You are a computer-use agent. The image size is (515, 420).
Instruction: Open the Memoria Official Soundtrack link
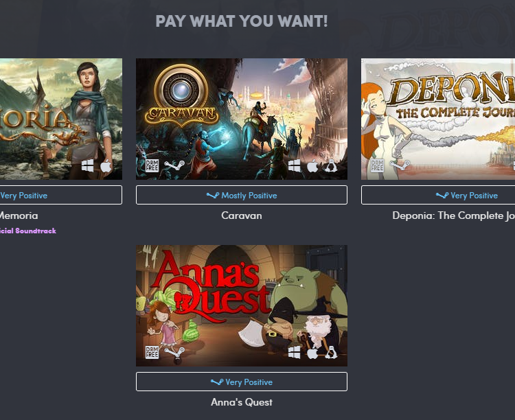pyautogui.click(x=28, y=231)
